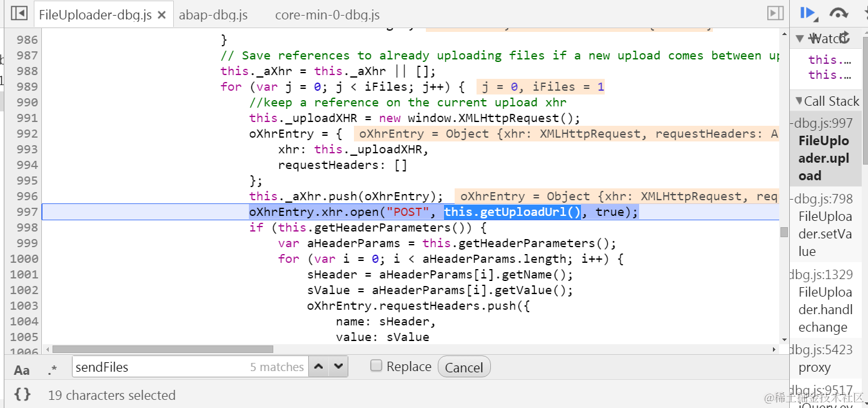Collapse the Watch section

(800, 38)
